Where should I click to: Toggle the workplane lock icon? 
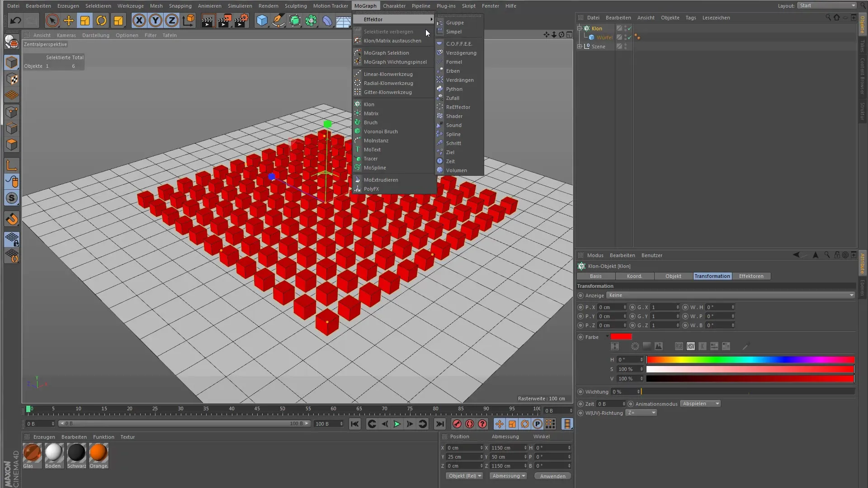click(12, 239)
